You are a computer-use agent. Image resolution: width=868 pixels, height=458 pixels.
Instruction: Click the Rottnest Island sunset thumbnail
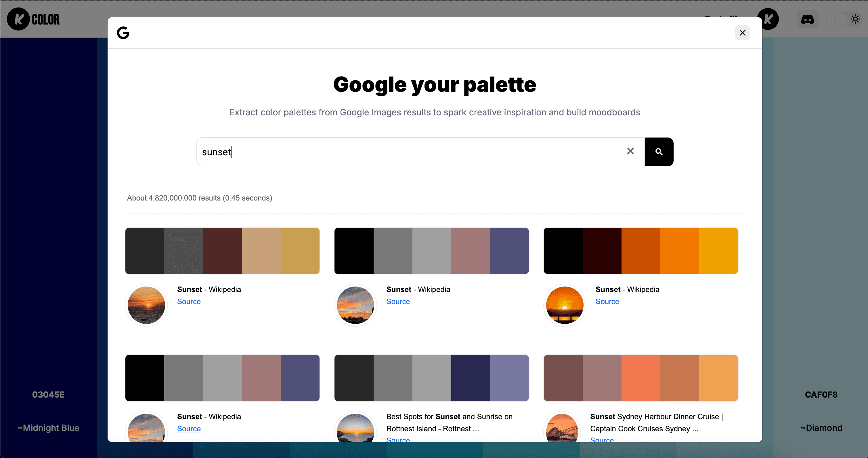point(355,428)
